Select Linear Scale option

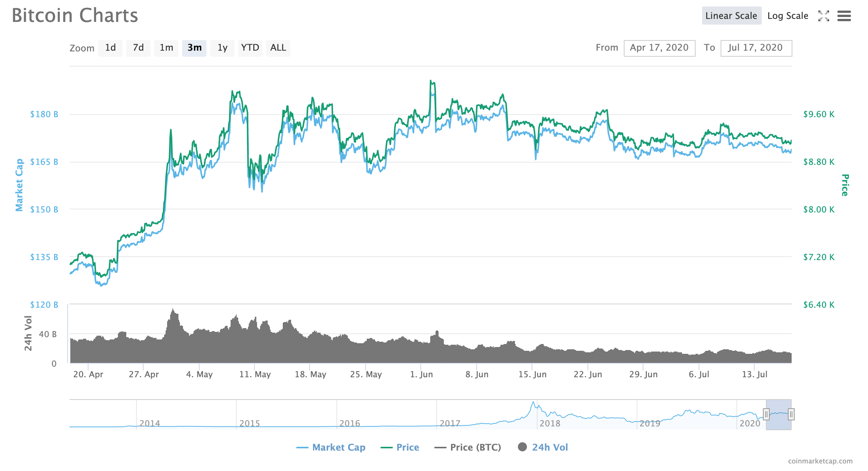[x=731, y=16]
